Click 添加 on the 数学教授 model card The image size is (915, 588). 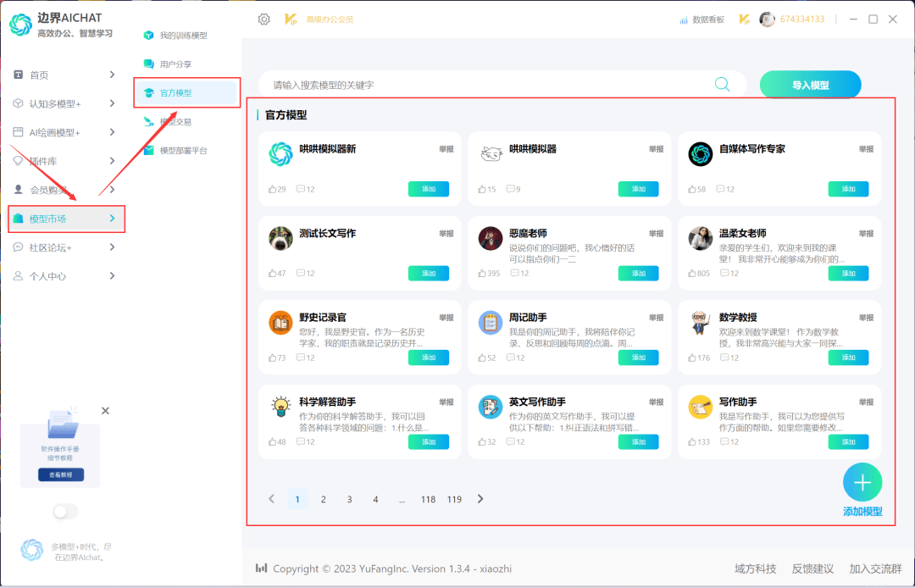pyautogui.click(x=848, y=358)
